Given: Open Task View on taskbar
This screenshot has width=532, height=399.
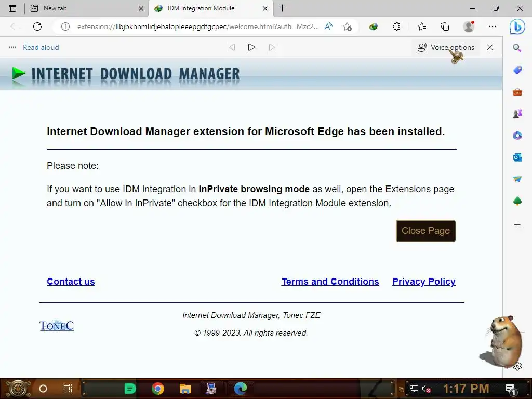Looking at the screenshot, I should click(x=68, y=389).
